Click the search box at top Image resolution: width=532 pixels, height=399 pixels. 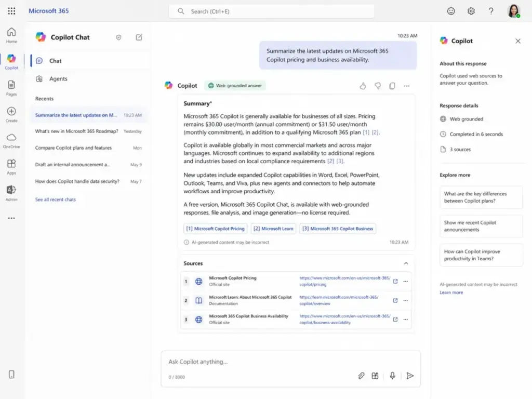click(271, 11)
